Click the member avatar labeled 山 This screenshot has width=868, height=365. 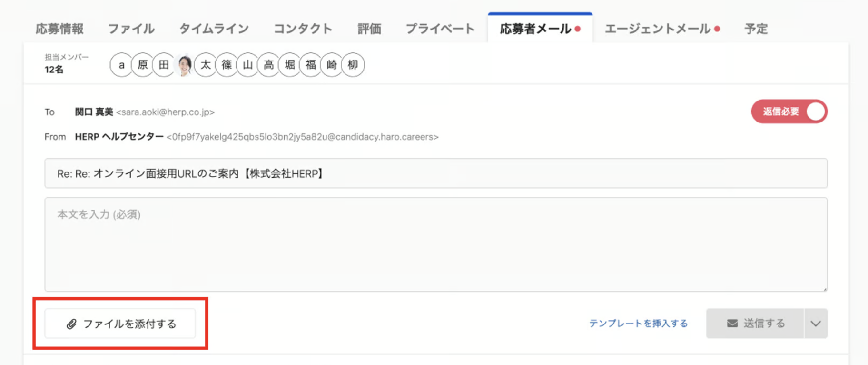[247, 65]
